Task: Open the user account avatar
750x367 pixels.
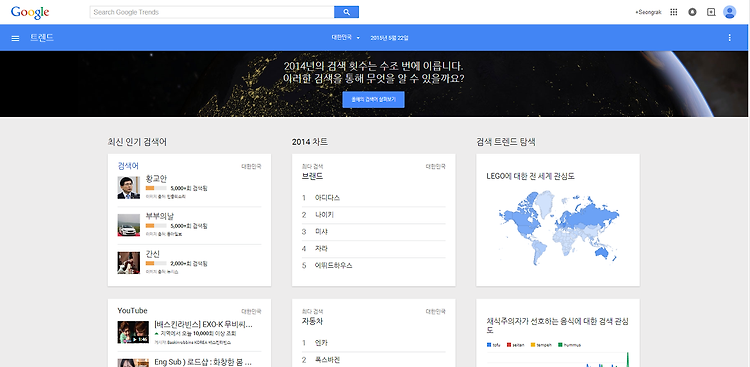Action: click(x=729, y=12)
